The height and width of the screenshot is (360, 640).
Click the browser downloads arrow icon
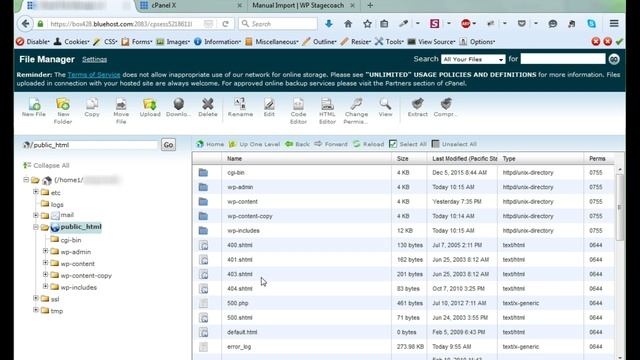329,24
